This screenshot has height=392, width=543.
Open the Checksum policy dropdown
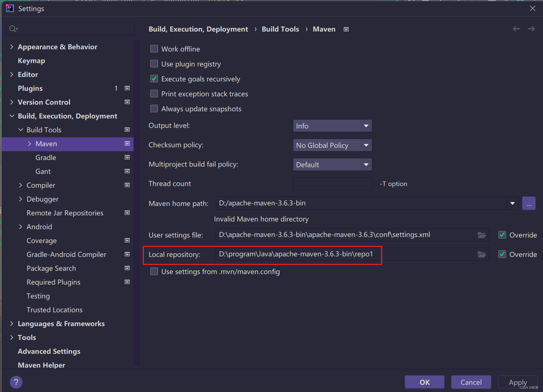pos(332,145)
